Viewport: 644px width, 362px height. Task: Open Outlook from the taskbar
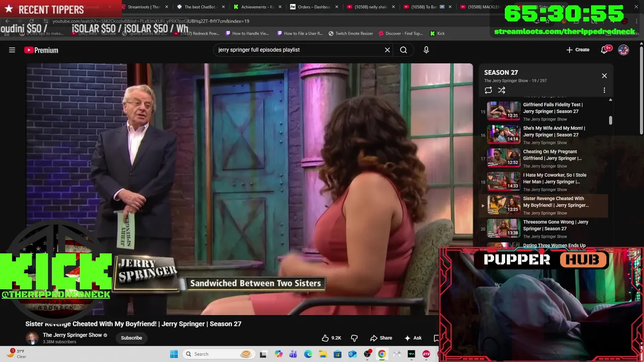click(352, 354)
